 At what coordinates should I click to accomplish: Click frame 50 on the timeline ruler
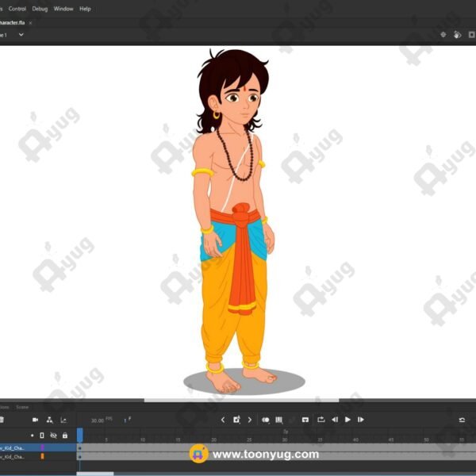pyautogui.click(x=427, y=440)
